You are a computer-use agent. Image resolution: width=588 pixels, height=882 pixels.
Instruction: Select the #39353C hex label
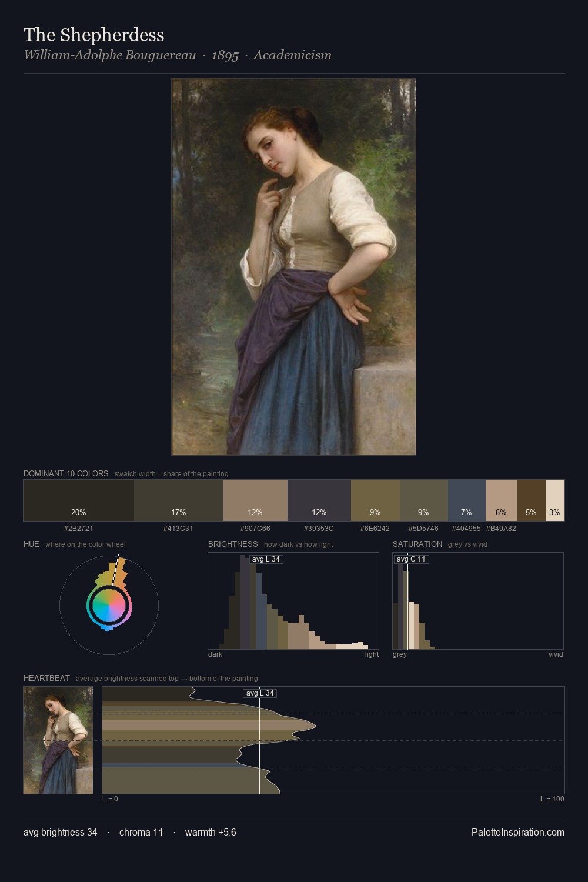tap(319, 528)
